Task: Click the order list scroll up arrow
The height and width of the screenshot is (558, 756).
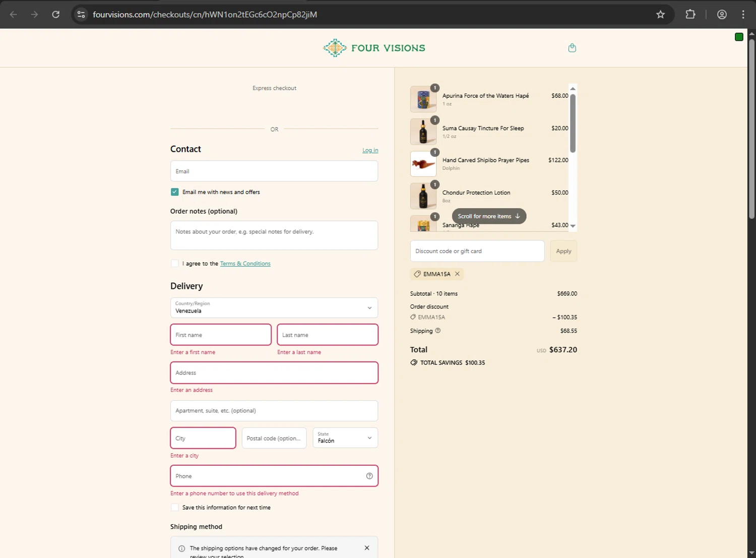Action: tap(573, 89)
